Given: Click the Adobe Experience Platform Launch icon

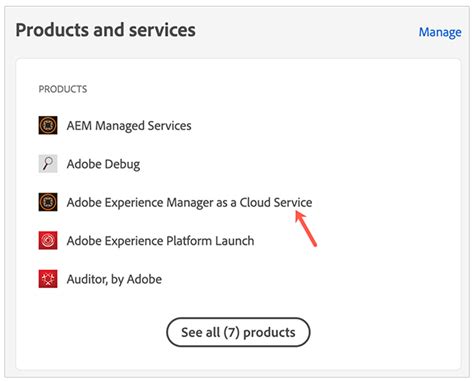Looking at the screenshot, I should (x=48, y=240).
